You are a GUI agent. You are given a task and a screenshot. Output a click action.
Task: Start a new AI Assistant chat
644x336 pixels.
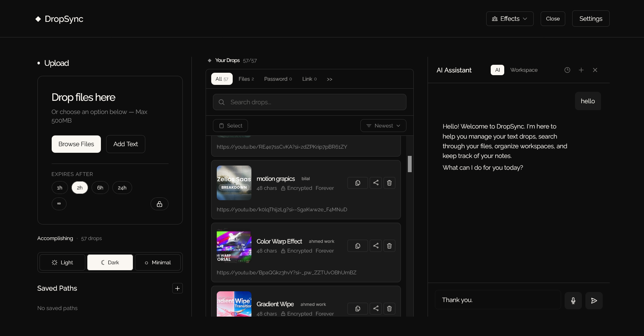click(x=581, y=70)
